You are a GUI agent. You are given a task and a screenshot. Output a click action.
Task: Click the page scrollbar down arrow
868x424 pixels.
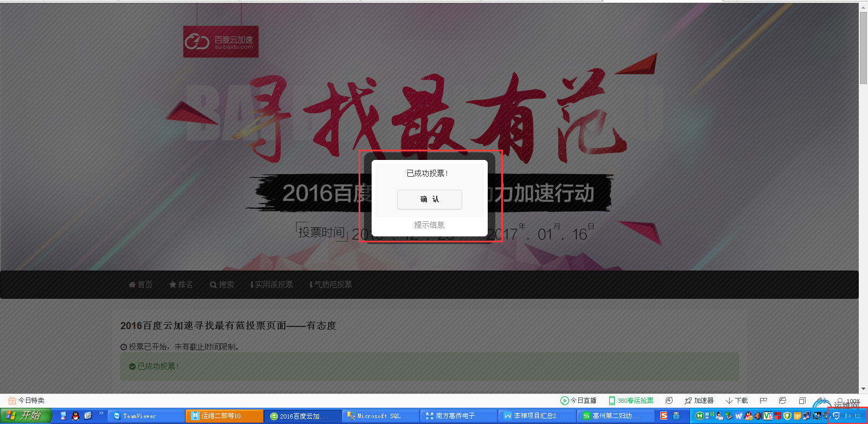(x=863, y=389)
